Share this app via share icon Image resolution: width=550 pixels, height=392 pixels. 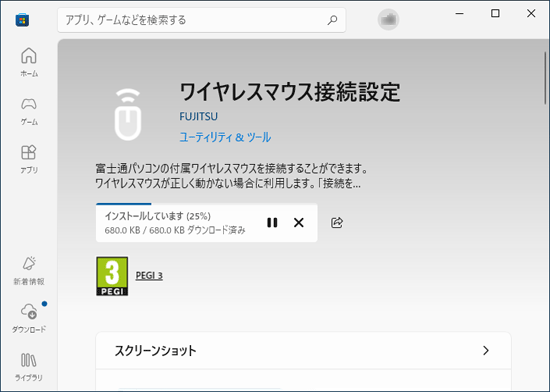pyautogui.click(x=337, y=222)
